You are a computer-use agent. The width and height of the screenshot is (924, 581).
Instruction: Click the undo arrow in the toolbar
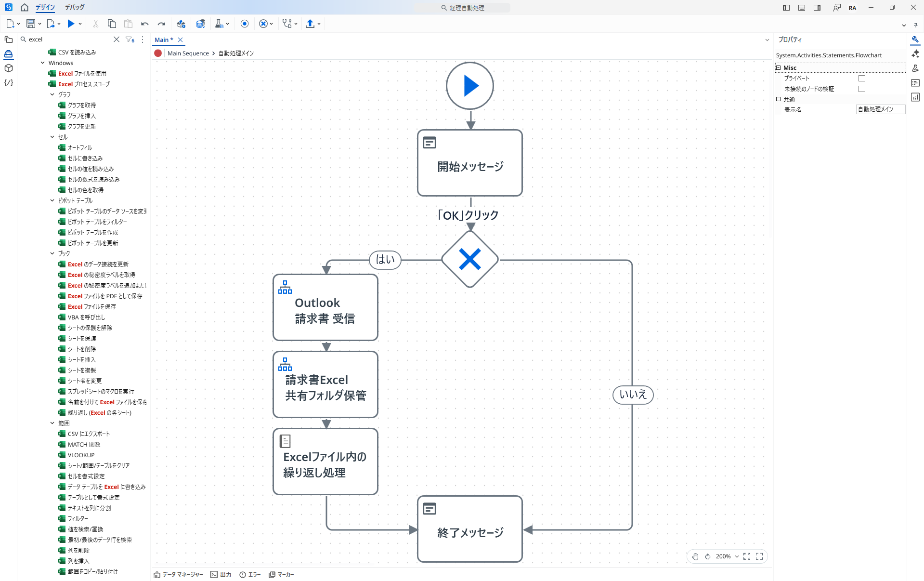[144, 24]
